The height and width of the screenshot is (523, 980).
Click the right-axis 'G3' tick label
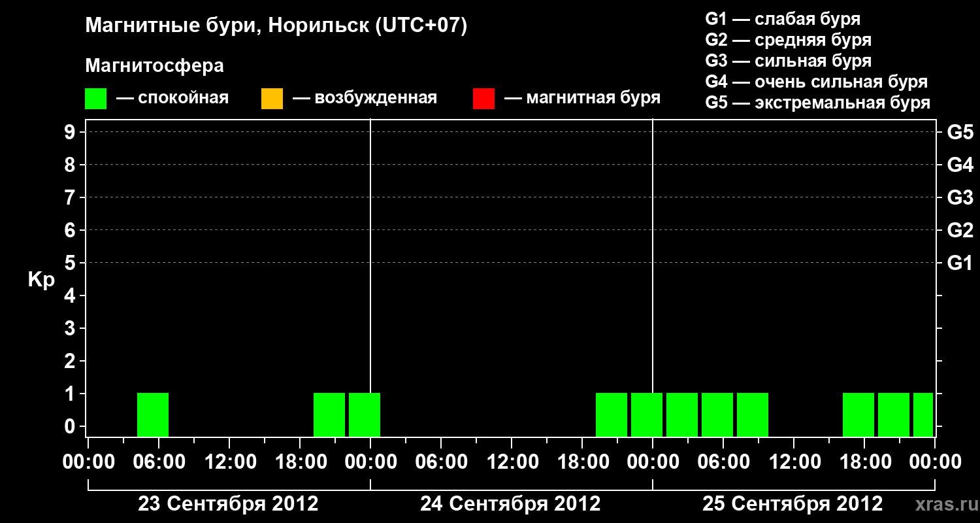pyautogui.click(x=960, y=198)
